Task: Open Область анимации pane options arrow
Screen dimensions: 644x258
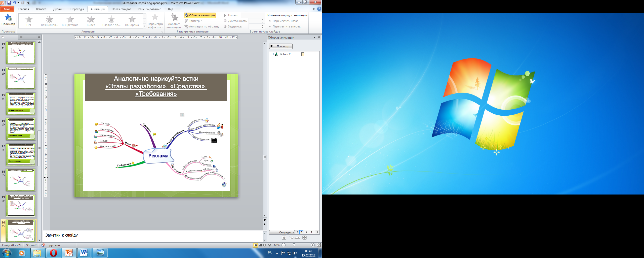Action: [314, 37]
